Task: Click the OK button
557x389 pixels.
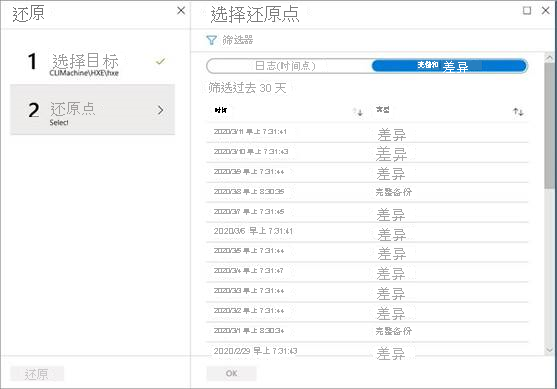Action: [231, 373]
